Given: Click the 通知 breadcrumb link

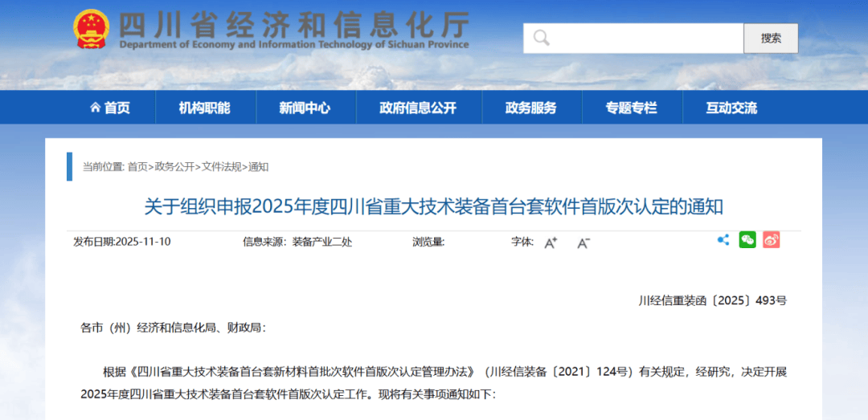Looking at the screenshot, I should 258,167.
